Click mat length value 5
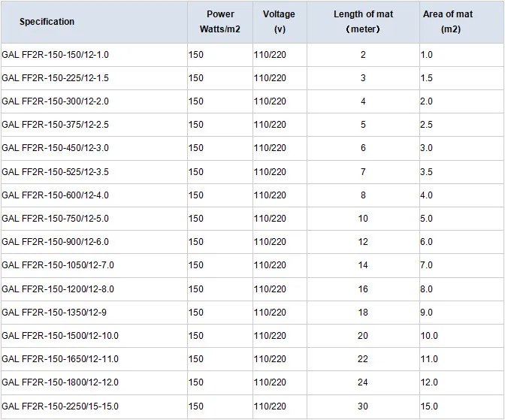Viewport: 505px width, 420px height. [363, 125]
